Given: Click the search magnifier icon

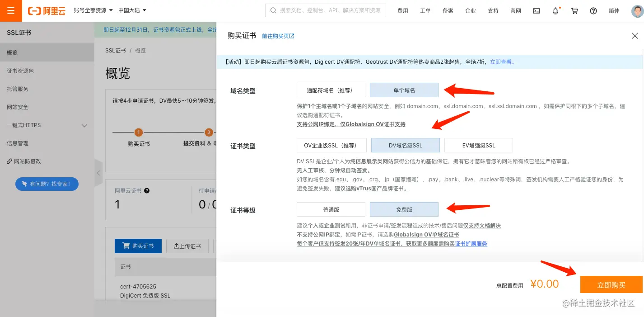Looking at the screenshot, I should point(273,10).
